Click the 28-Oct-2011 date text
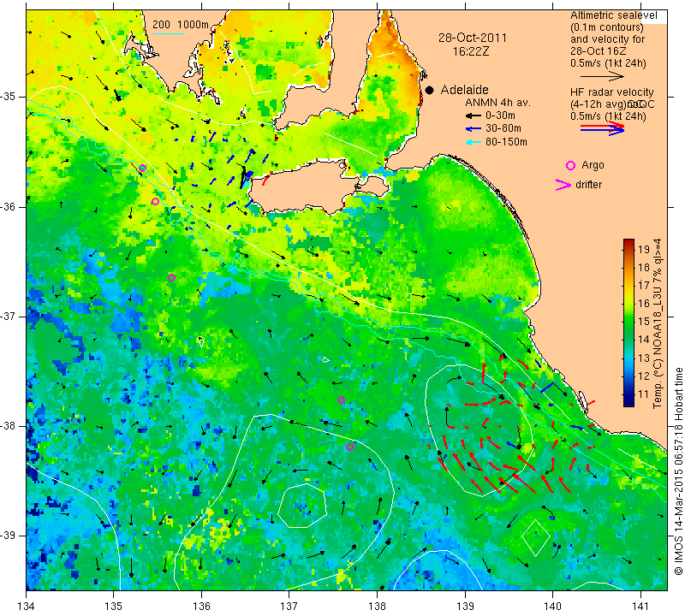685x616 pixels. pyautogui.click(x=473, y=38)
